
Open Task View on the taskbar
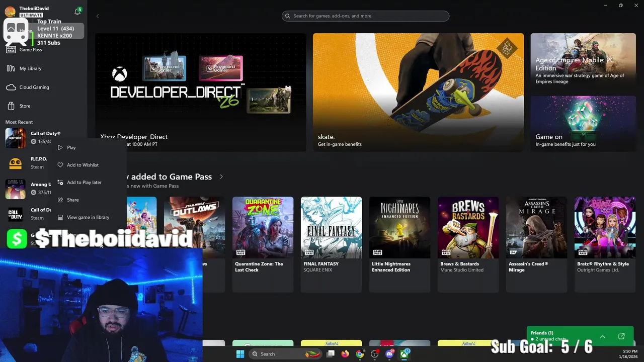click(331, 354)
